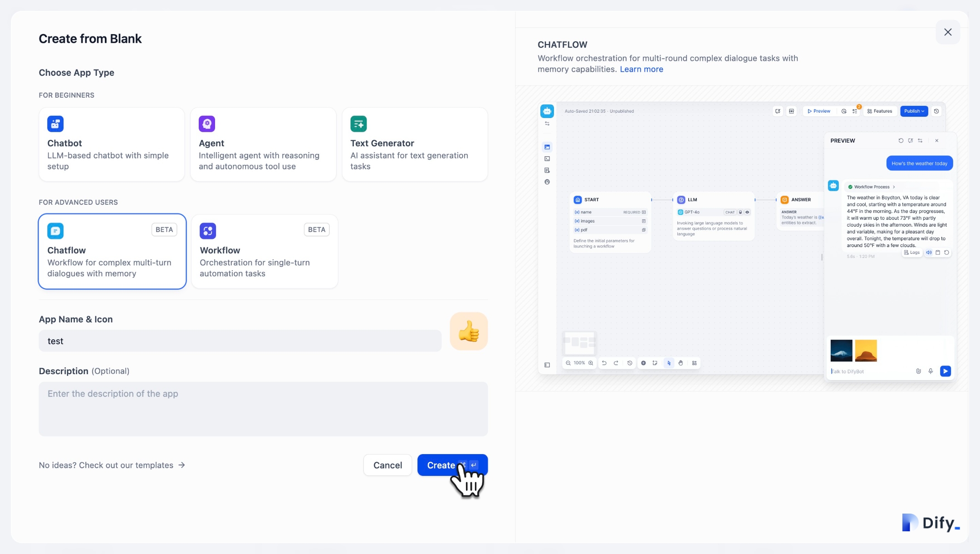Click the app name input field
The image size is (980, 554).
pos(240,341)
